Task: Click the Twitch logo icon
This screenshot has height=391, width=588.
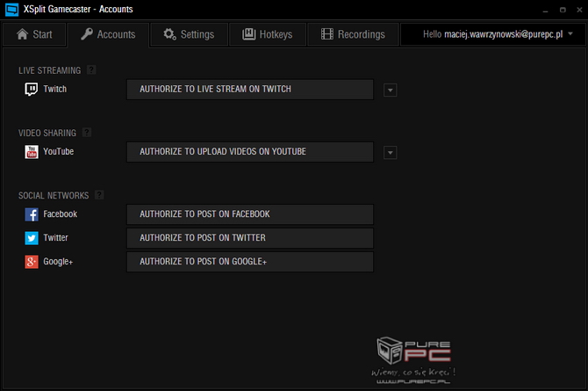Action: (x=31, y=90)
